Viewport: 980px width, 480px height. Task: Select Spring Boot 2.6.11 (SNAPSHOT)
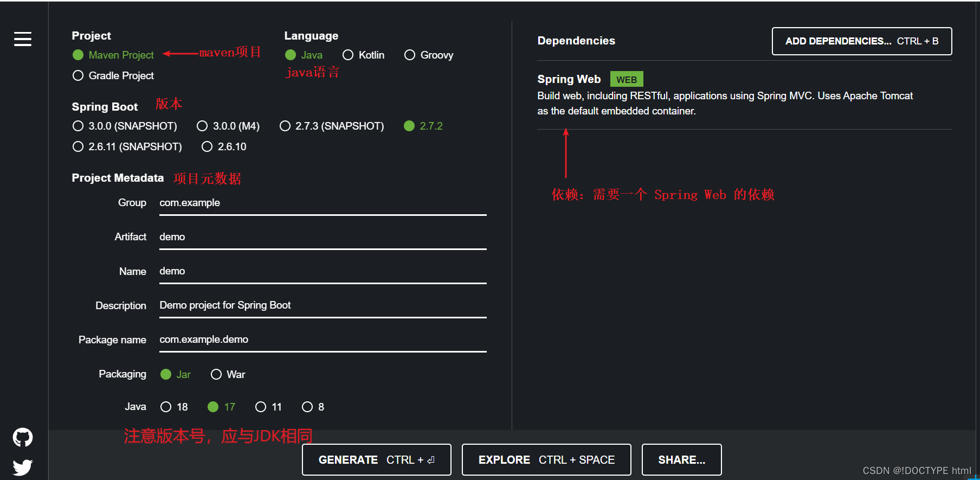(127, 146)
